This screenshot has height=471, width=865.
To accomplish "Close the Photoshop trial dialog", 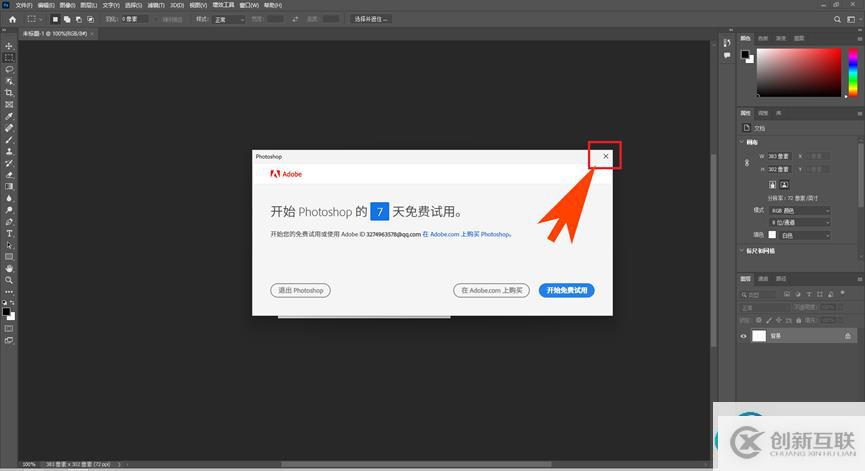I will click(606, 156).
